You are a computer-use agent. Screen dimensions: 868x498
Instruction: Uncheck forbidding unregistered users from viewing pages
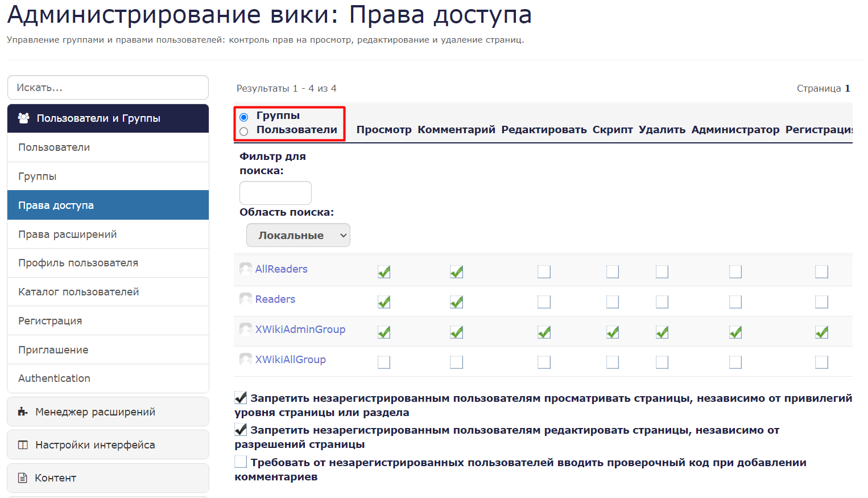[x=241, y=398]
